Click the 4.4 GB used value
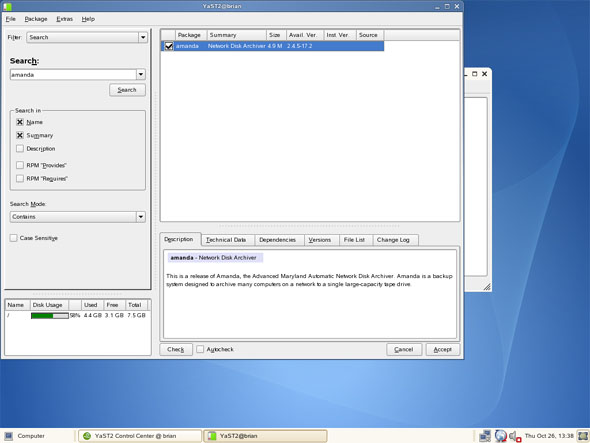590x443 pixels. (x=93, y=315)
